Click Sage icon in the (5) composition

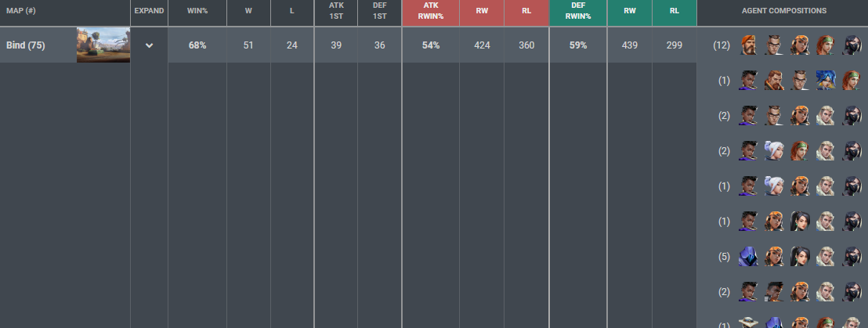[x=800, y=257]
